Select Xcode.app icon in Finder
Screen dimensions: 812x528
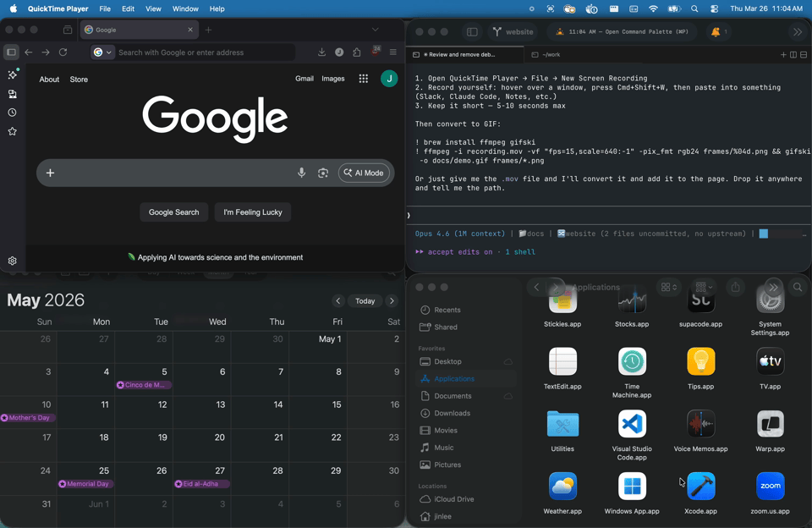coord(700,486)
